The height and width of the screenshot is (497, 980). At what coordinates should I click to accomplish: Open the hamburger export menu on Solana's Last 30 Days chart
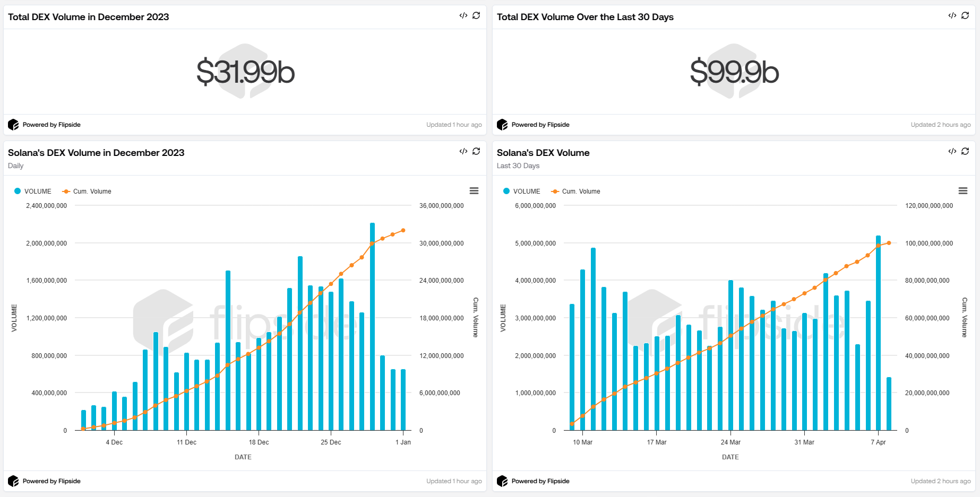point(964,191)
